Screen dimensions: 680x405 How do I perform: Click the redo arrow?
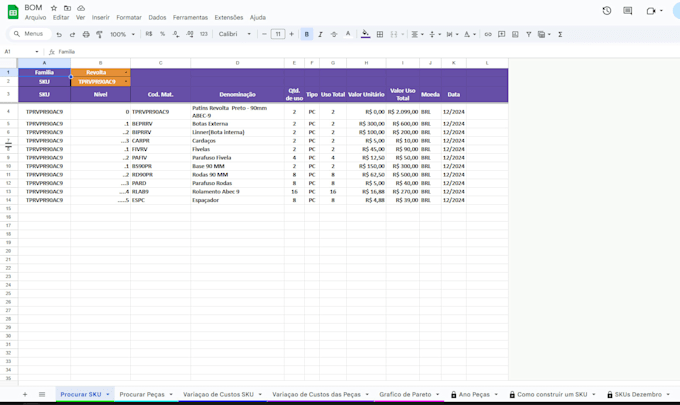[72, 34]
